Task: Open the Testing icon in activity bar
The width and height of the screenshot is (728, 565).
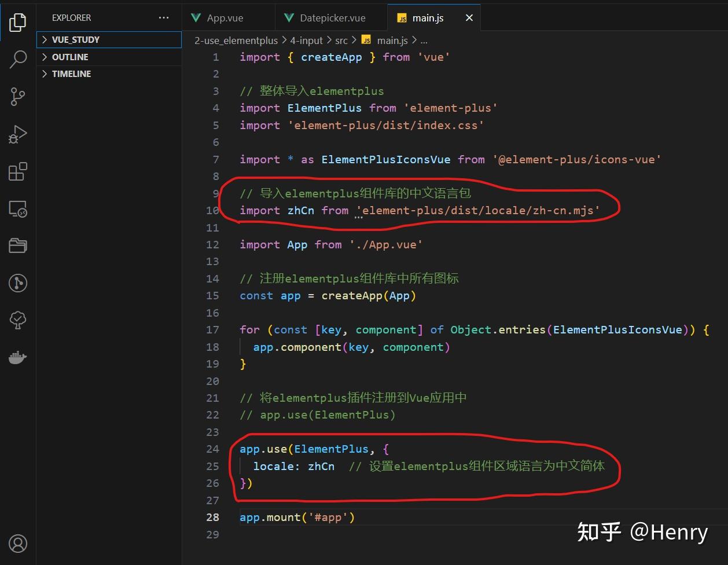Action: pyautogui.click(x=18, y=320)
